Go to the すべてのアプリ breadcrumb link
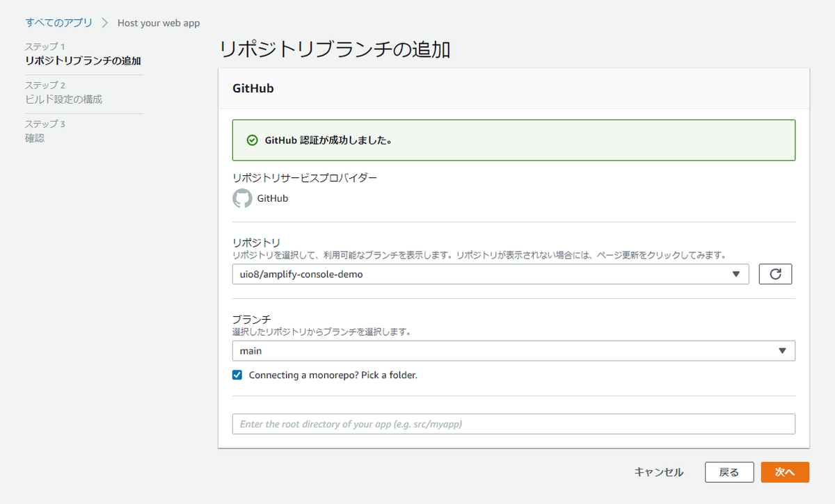 [x=59, y=22]
